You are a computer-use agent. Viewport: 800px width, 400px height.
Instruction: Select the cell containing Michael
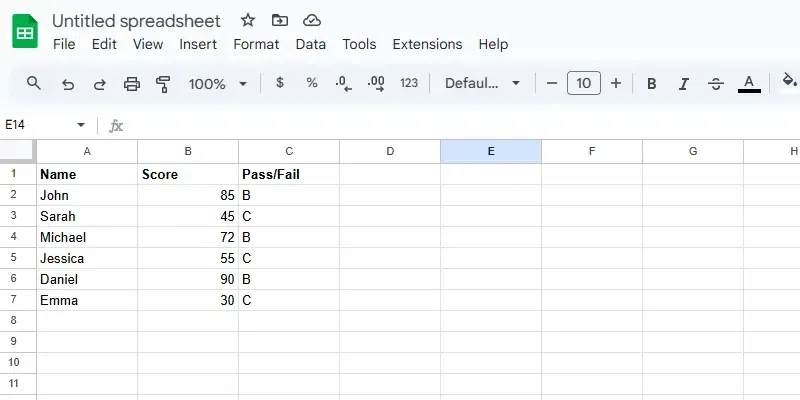[x=87, y=237]
